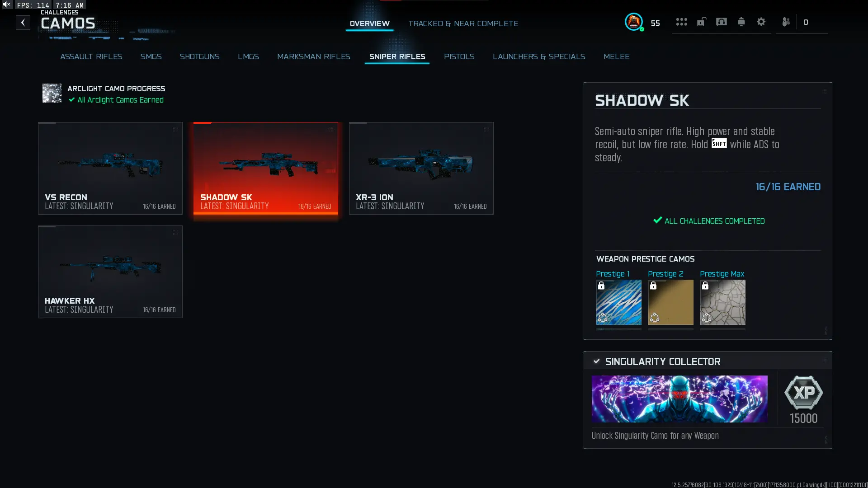Select the Prestige Max cracked camo swatch
868x488 pixels.
(722, 302)
